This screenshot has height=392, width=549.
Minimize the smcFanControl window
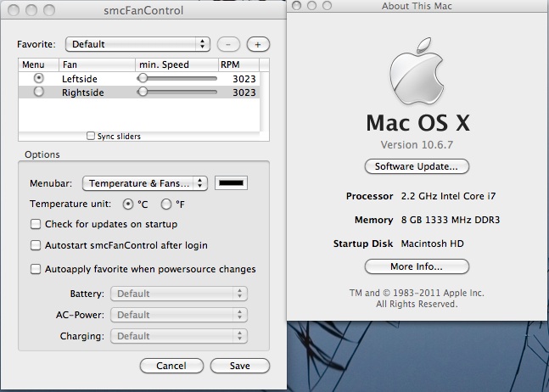pyautogui.click(x=31, y=10)
